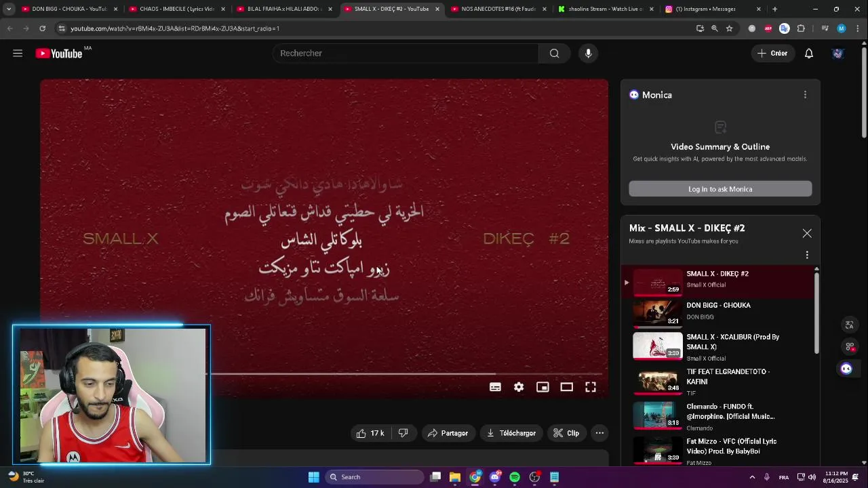Open the tab search dropdown arrow
Image resolution: width=868 pixels, height=488 pixels.
click(8, 9)
